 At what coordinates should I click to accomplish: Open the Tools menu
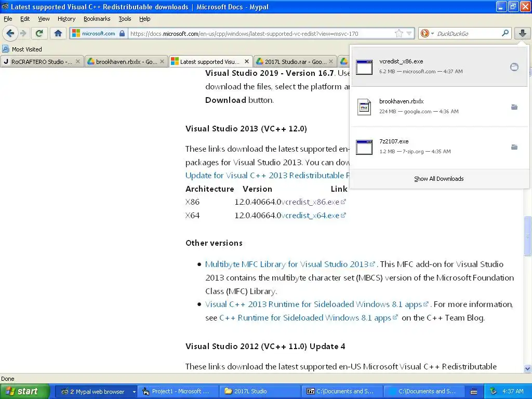tap(125, 19)
